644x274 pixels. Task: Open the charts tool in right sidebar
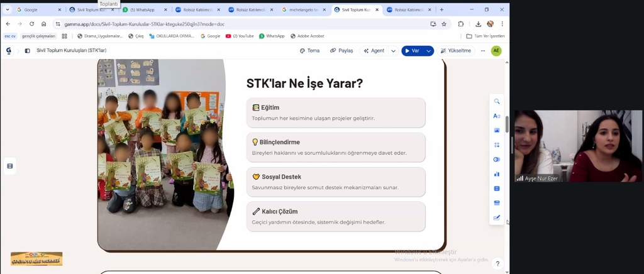tap(497, 174)
